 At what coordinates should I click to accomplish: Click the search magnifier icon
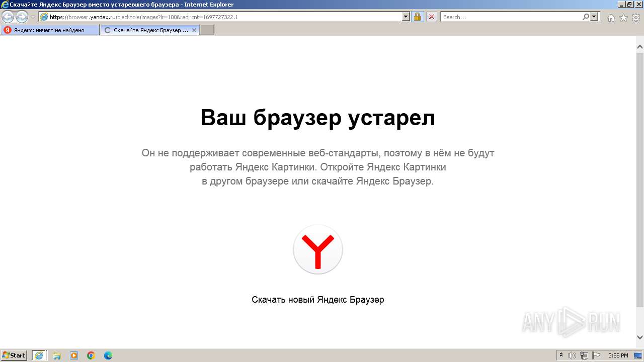(586, 17)
